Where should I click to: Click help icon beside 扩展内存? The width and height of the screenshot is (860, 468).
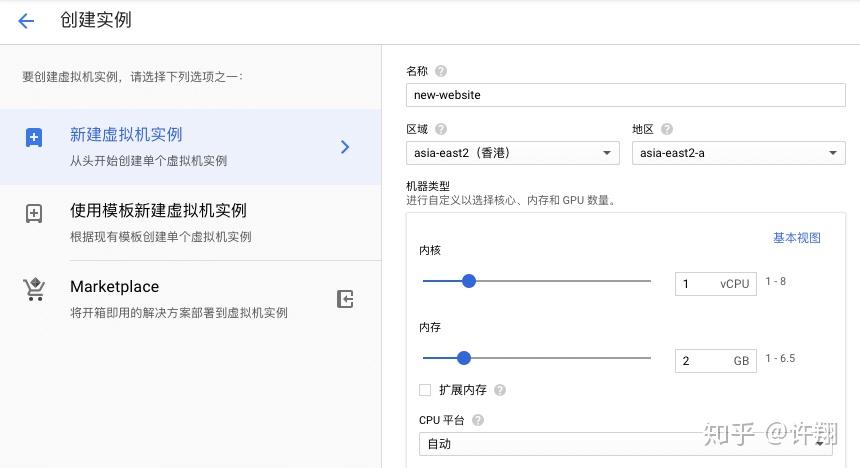tap(500, 390)
